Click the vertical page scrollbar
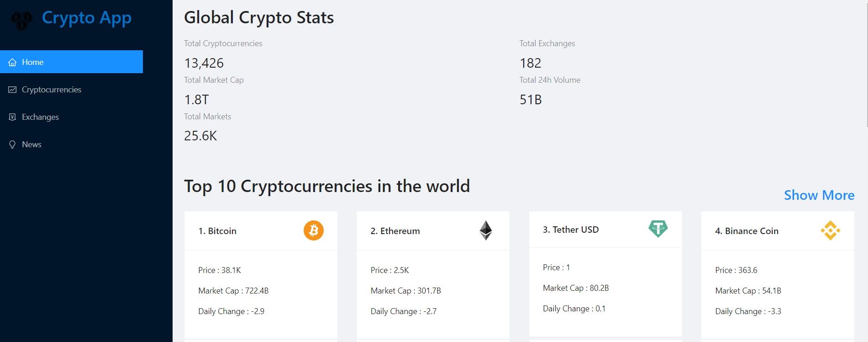The width and height of the screenshot is (868, 342). pos(866,64)
